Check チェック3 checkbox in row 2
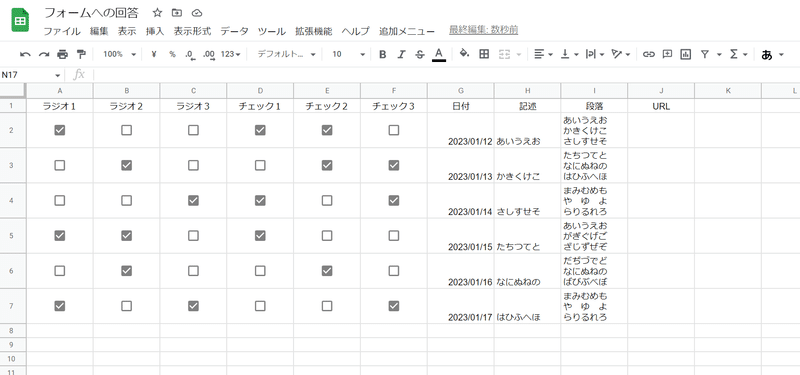Image resolution: width=800 pixels, height=375 pixels. point(394,130)
